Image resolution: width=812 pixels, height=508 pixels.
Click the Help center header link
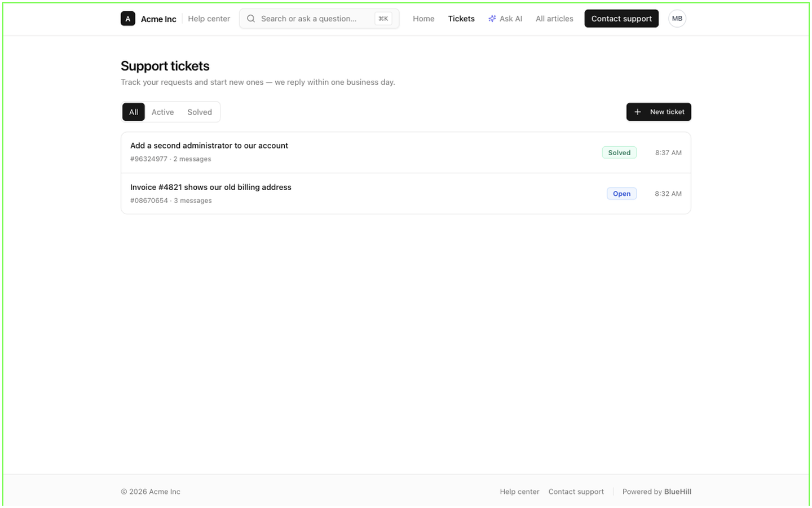click(x=209, y=19)
